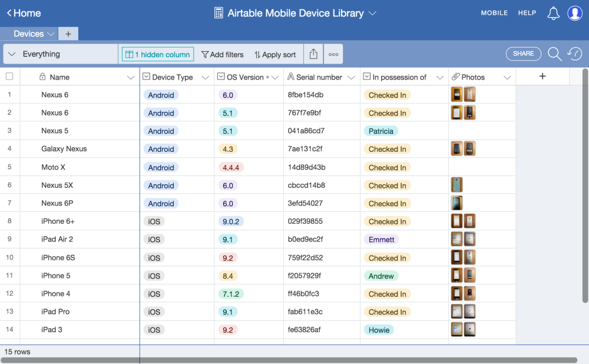Select the iPhone 6+ name cell
The height and width of the screenshot is (364, 589).
pyautogui.click(x=80, y=221)
